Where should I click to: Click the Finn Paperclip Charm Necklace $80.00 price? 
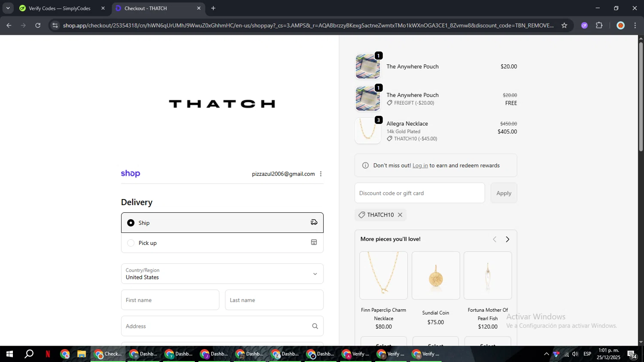coord(383,326)
